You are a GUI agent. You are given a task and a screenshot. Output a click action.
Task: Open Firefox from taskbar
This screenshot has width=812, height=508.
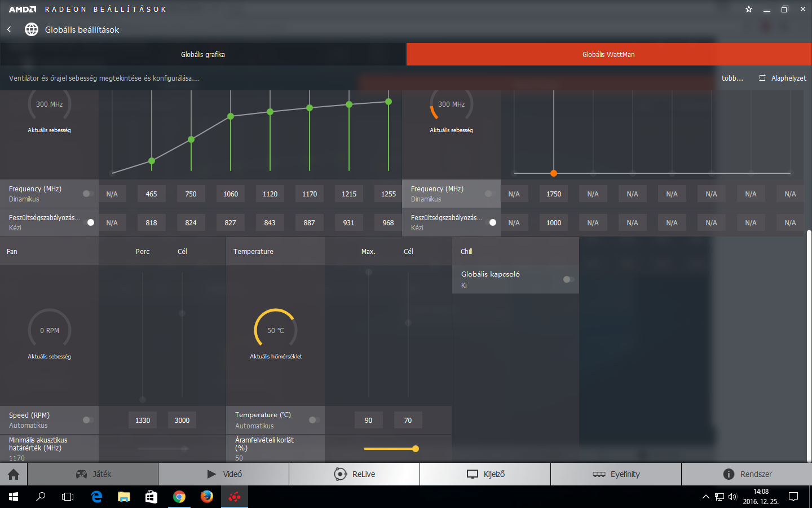[x=207, y=497]
